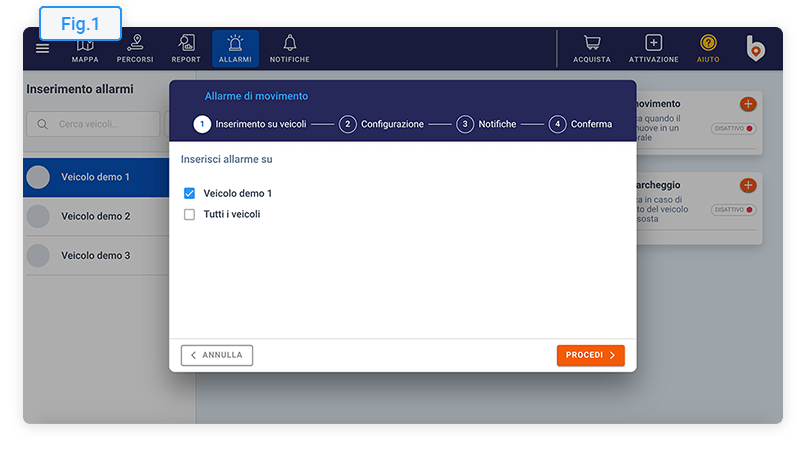Select the Allarmi alarm tab
The image size is (806, 450).
tap(235, 49)
